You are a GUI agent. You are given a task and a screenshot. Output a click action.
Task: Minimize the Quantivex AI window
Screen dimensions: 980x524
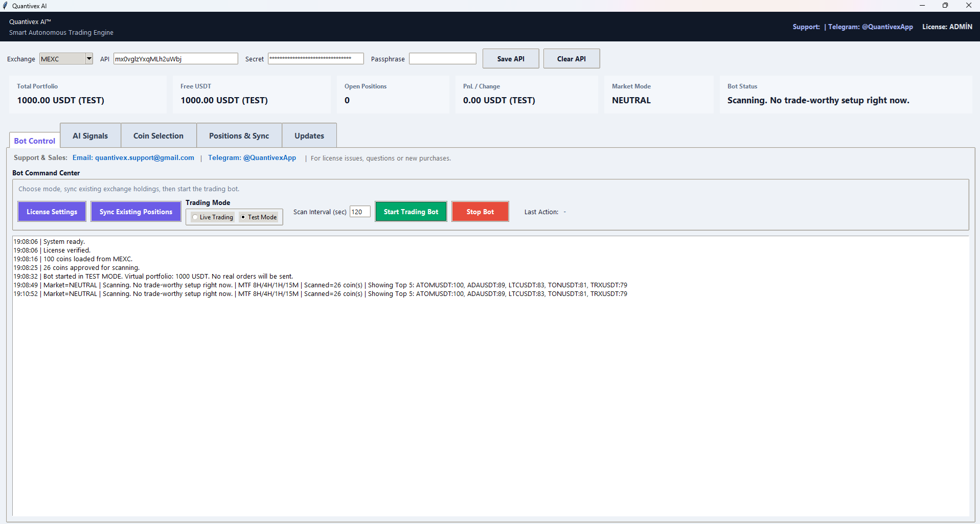pos(922,6)
